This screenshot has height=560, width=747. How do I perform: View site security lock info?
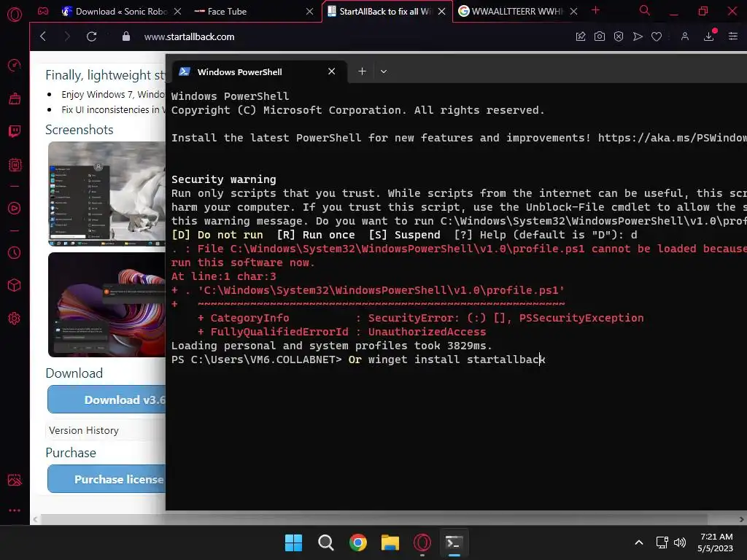pos(125,36)
